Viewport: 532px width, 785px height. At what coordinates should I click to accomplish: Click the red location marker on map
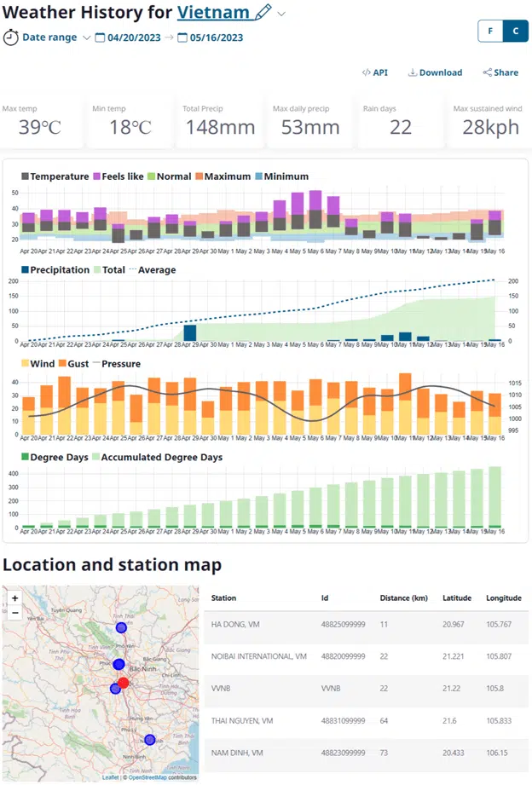[124, 683]
